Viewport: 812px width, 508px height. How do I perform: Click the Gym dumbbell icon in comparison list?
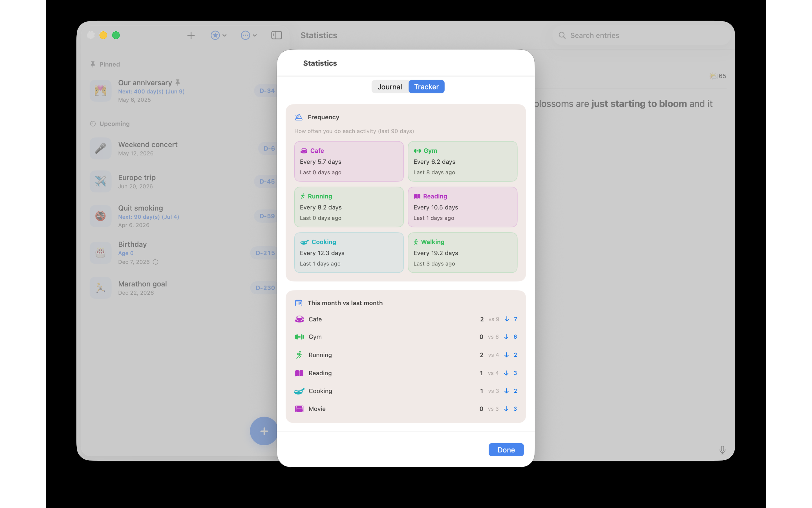299,337
